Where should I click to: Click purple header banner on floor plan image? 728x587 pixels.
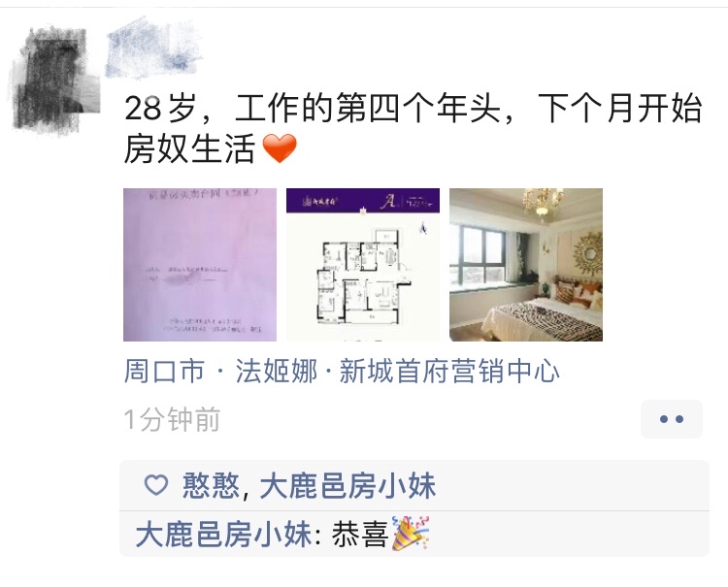[x=363, y=201]
